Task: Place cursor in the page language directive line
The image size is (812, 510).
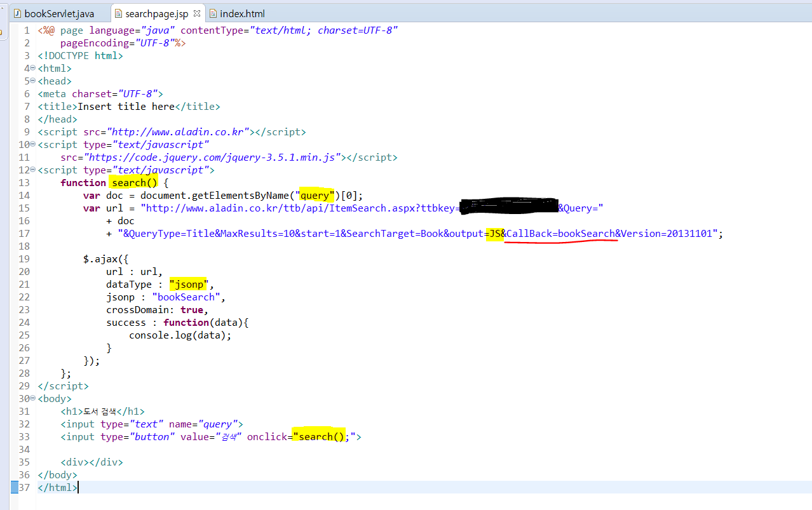Action: point(218,30)
